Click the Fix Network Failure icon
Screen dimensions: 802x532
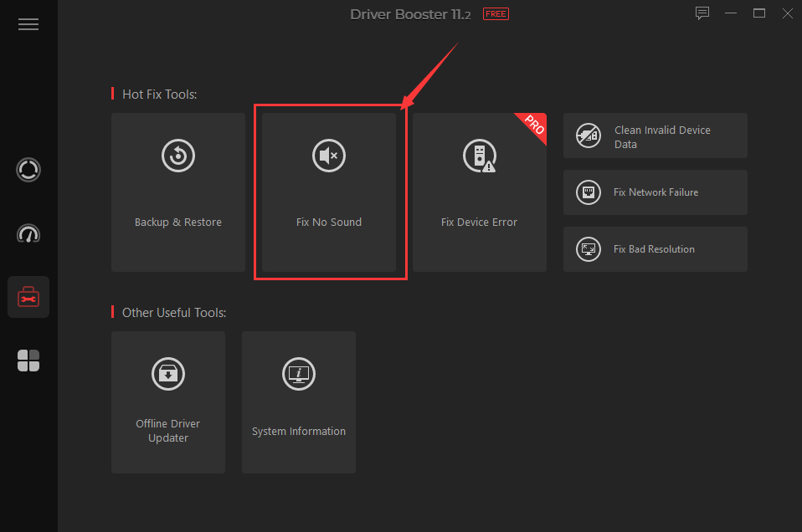pyautogui.click(x=589, y=192)
